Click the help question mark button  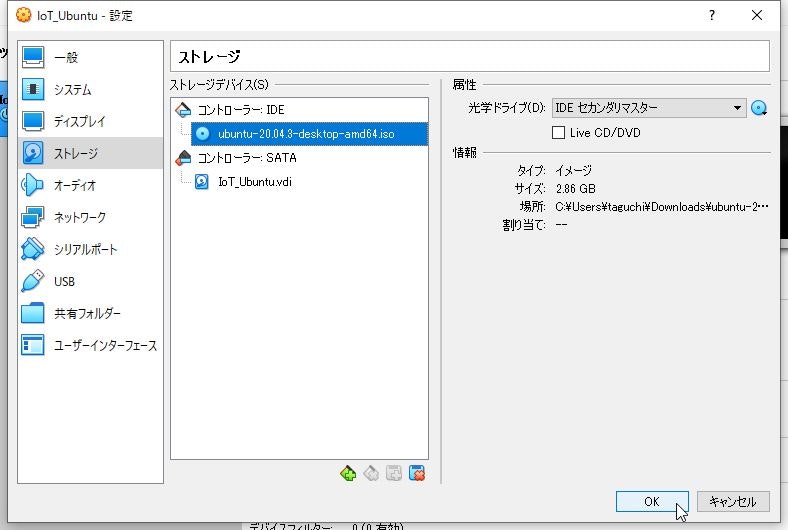[x=712, y=16]
